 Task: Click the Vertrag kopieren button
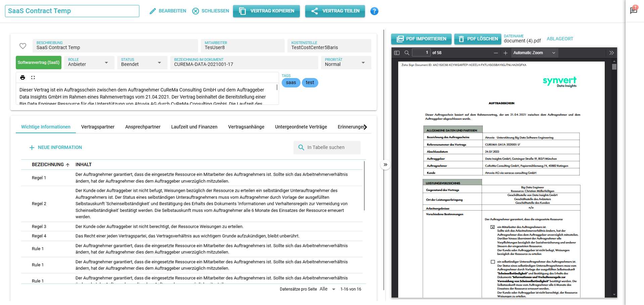(266, 11)
